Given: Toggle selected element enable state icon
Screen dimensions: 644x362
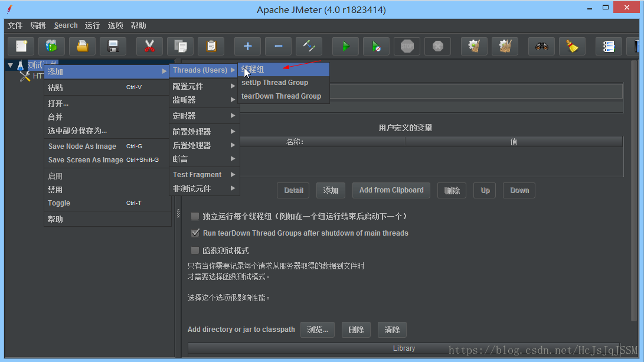Looking at the screenshot, I should (x=309, y=46).
